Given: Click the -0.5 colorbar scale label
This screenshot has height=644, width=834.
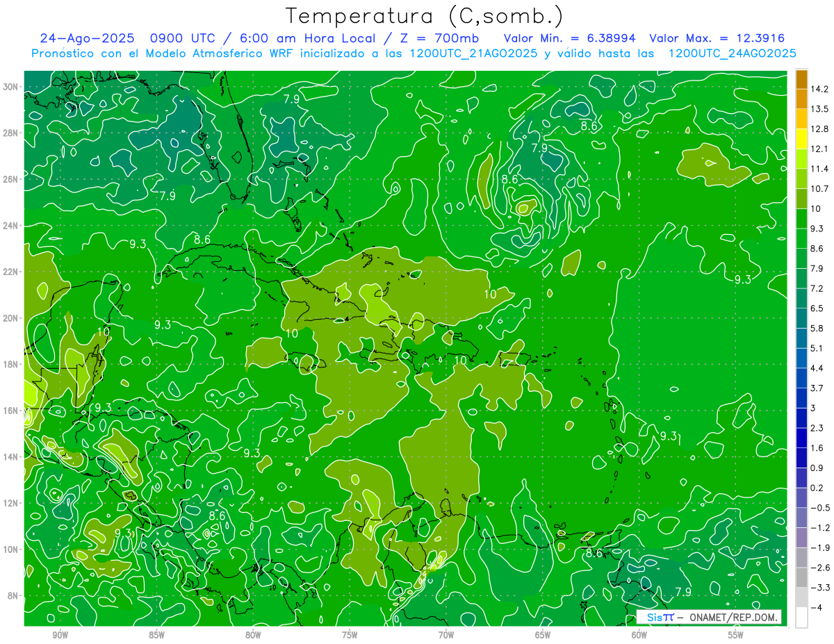Looking at the screenshot, I should [821, 508].
